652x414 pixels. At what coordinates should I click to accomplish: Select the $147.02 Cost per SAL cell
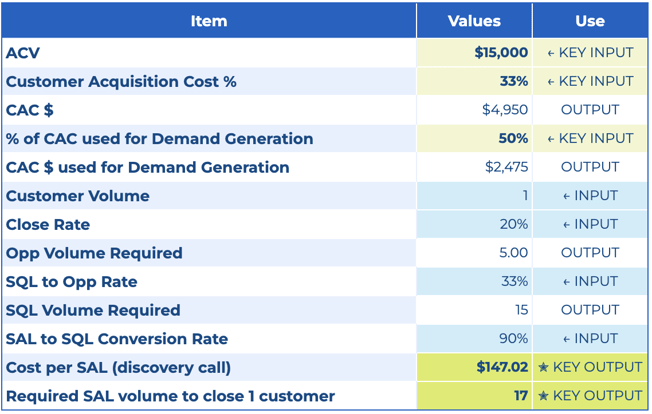tap(474, 367)
